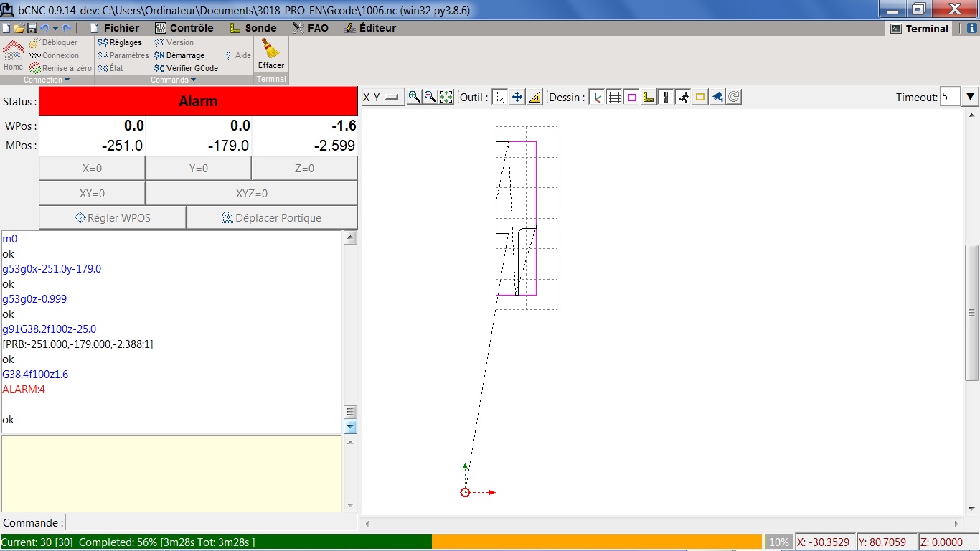Select the ruler measuring tool icon
980x551 pixels.
(534, 98)
